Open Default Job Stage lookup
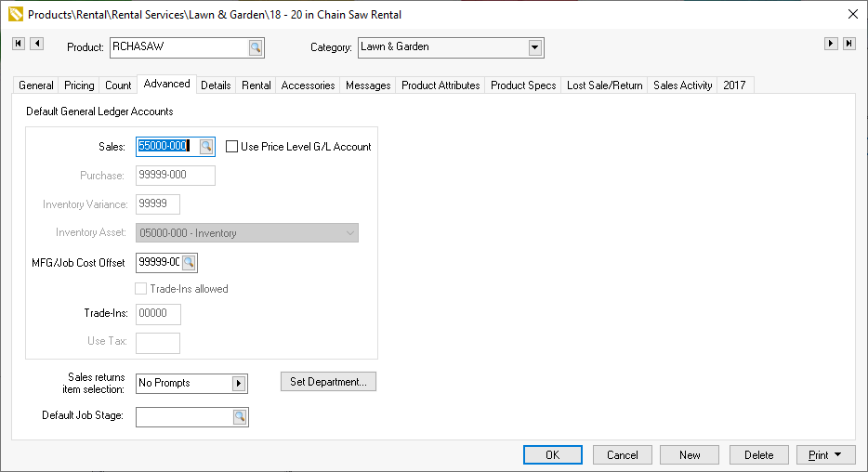Image resolution: width=868 pixels, height=472 pixels. [240, 416]
